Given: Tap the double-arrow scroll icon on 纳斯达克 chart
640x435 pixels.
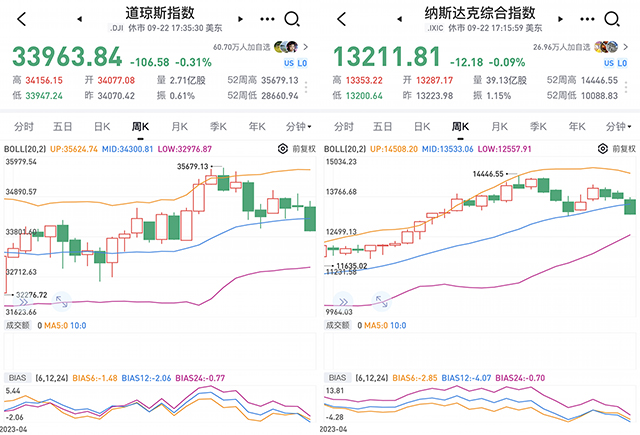Looking at the screenshot, I should (343, 302).
